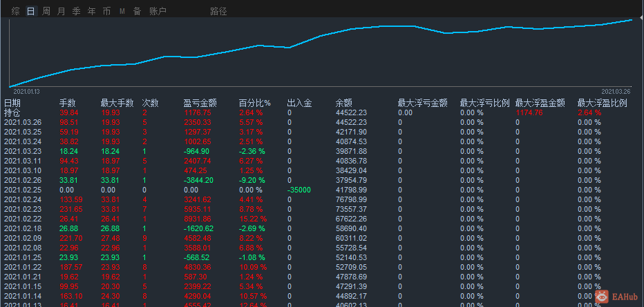The image size is (644, 307).
Task: Click the 1174.76 max floating profit
Action: pyautogui.click(x=529, y=112)
